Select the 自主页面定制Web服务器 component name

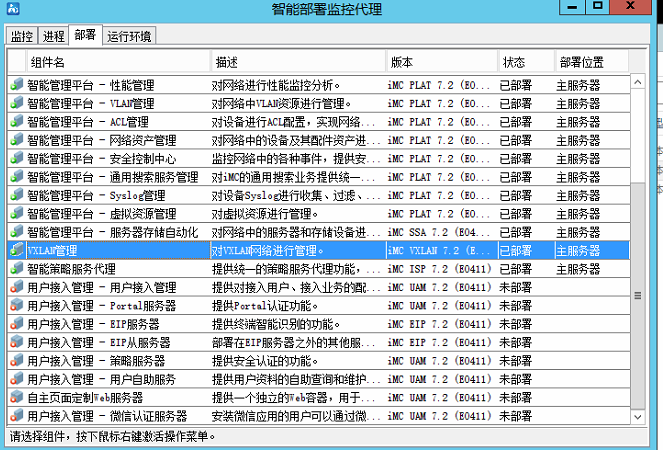point(85,398)
